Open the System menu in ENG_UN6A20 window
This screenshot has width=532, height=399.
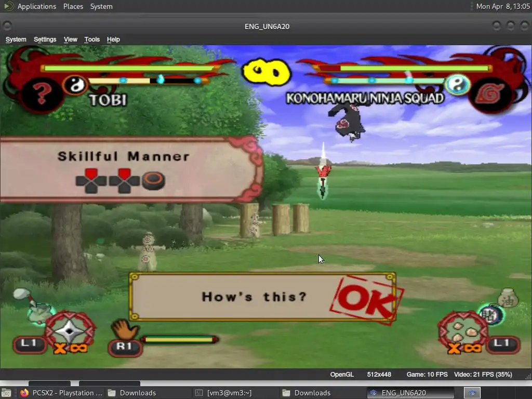coord(16,39)
